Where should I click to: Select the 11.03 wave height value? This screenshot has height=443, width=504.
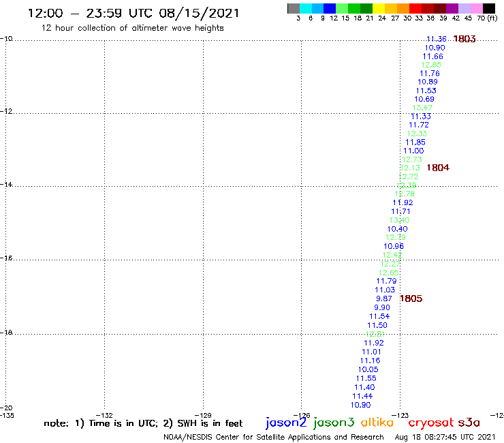point(385,290)
